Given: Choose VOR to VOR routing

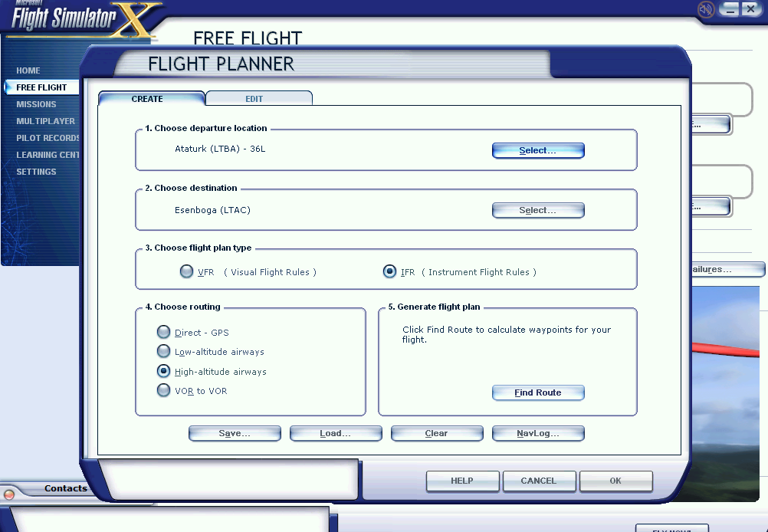Looking at the screenshot, I should pos(163,390).
